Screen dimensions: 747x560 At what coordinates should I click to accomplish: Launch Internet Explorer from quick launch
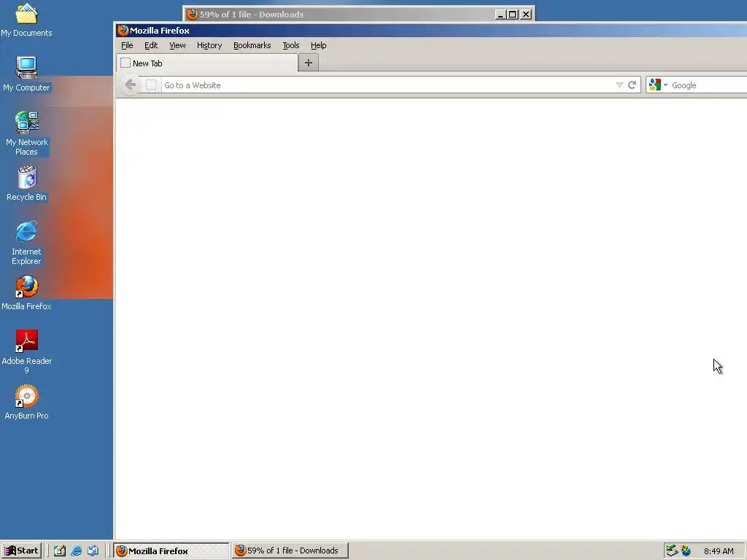point(76,551)
